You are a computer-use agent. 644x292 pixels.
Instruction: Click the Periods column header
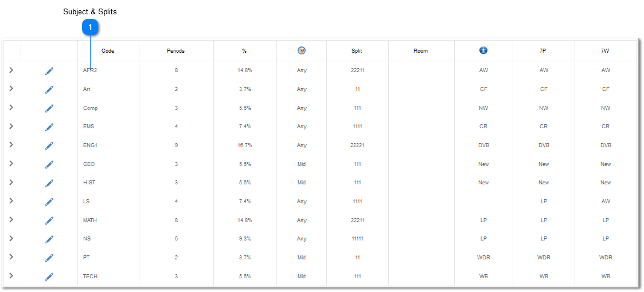(x=176, y=51)
